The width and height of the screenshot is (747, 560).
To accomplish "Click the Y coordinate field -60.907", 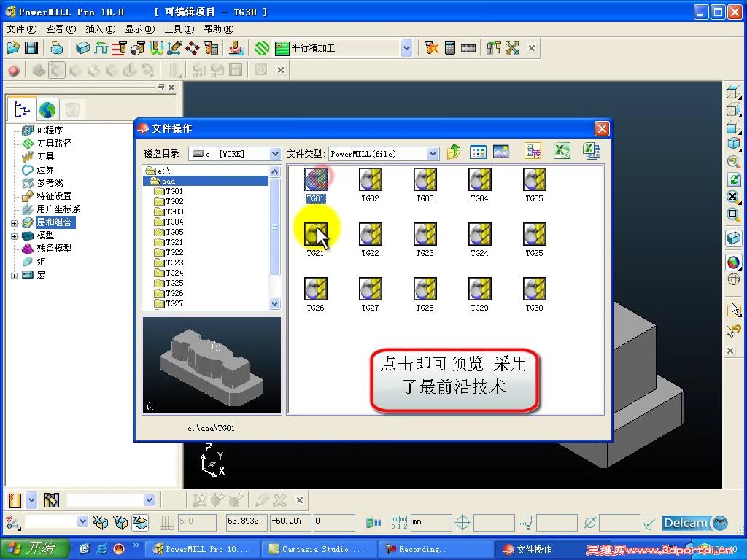I will (290, 522).
